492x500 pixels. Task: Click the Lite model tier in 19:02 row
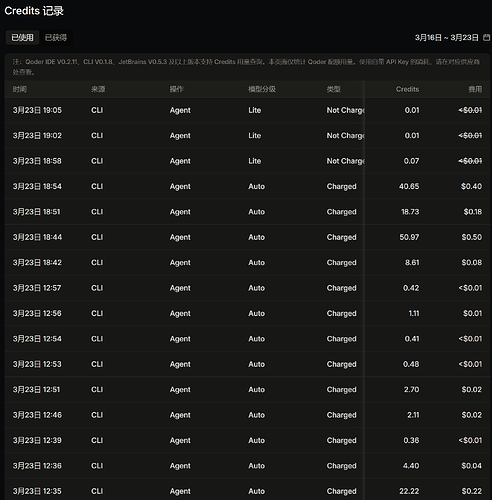255,136
